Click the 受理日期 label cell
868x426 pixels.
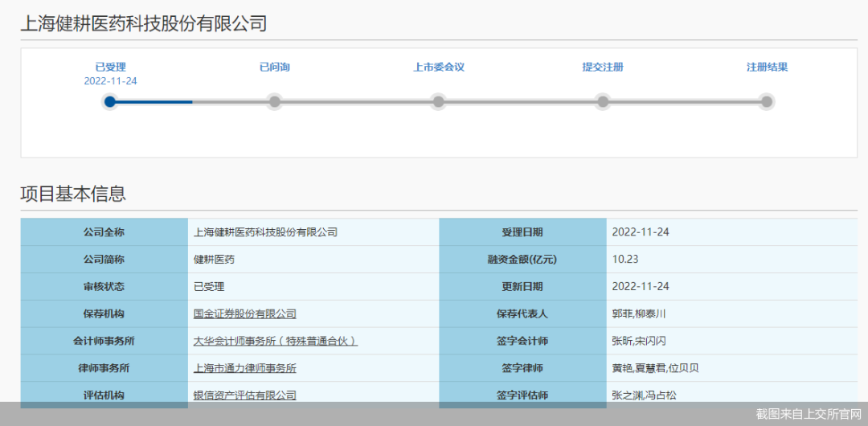point(522,232)
